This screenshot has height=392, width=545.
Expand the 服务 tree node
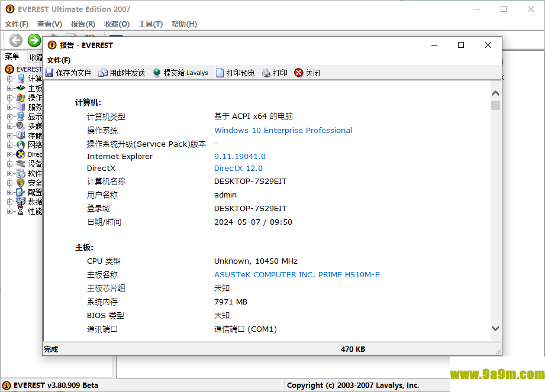[x=9, y=107]
